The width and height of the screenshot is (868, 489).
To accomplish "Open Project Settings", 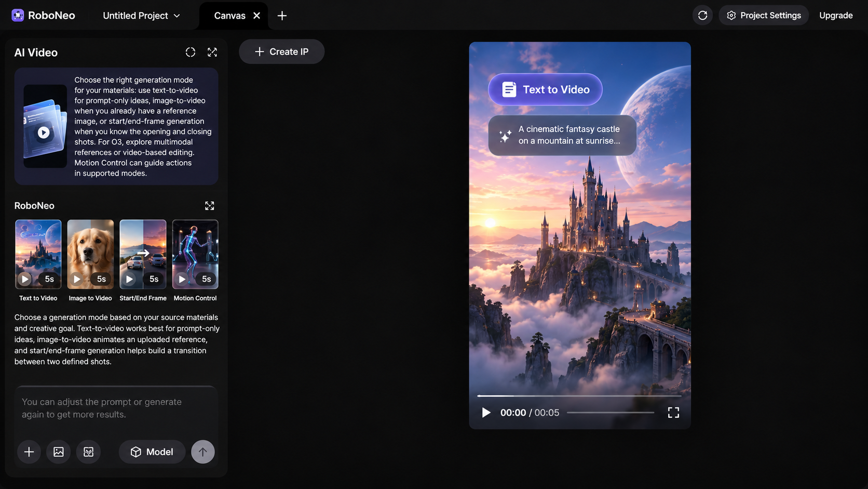I will coord(764,16).
